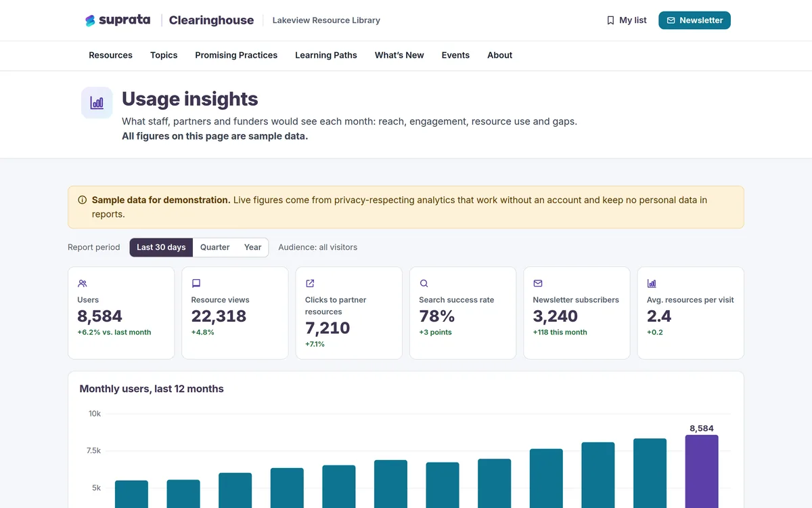Click the 'Report period' label
812x508 pixels.
pyautogui.click(x=94, y=247)
